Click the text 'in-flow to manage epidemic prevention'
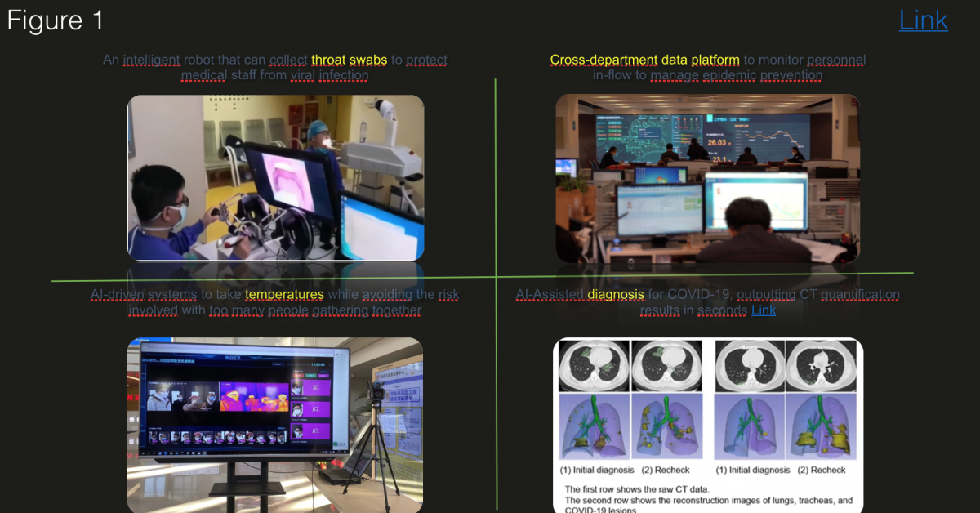 pyautogui.click(x=707, y=75)
